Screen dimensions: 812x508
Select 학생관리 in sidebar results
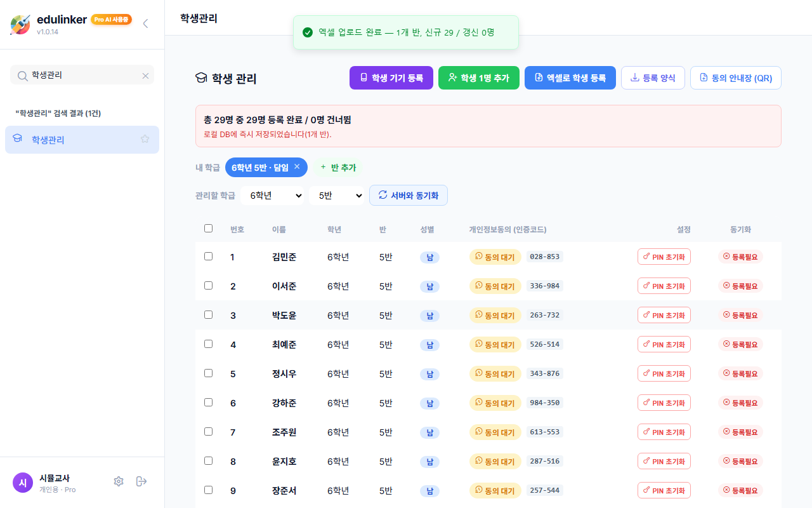click(x=82, y=140)
